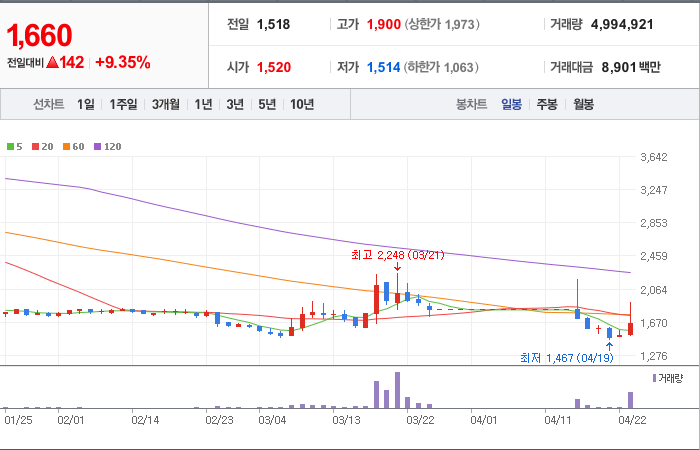Click the 선차트 label
Image resolution: width=700 pixels, height=450 pixels.
[49, 104]
